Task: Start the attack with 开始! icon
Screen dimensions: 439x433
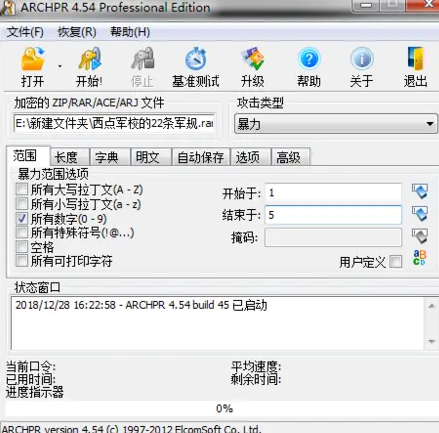Action: pyautogui.click(x=89, y=59)
